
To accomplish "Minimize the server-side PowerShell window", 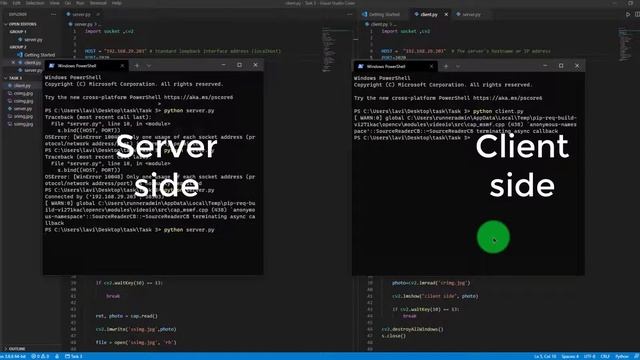I will point(223,65).
